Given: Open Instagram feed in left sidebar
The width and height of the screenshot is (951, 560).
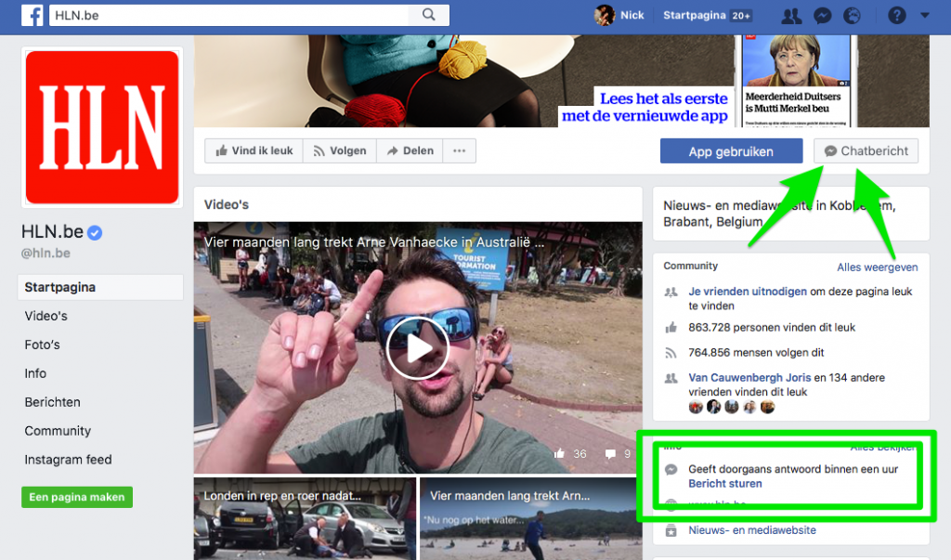Looking at the screenshot, I should pyautogui.click(x=68, y=460).
